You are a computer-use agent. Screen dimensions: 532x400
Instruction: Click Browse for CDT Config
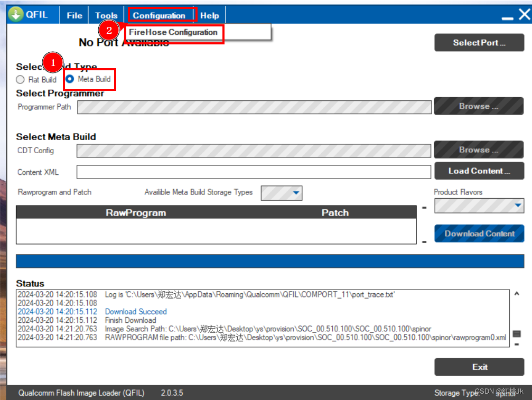point(479,150)
